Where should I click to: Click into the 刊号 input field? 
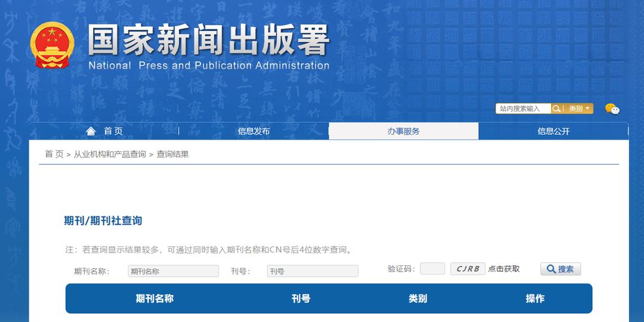(312, 271)
